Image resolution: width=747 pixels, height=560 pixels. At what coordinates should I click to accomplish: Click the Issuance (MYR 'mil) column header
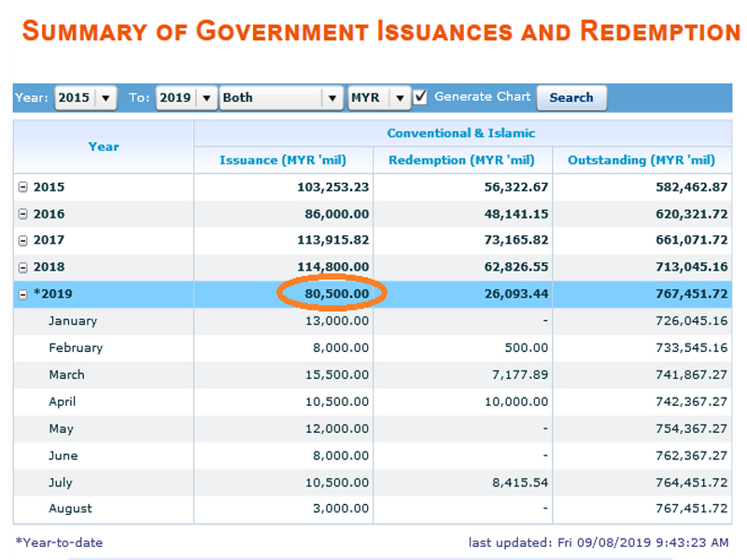283,161
